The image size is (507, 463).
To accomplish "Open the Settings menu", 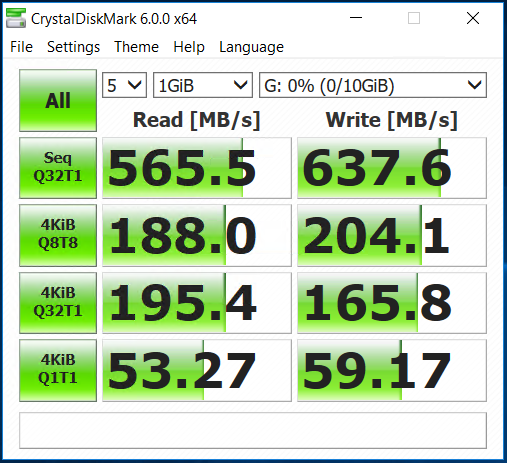I will coord(73,47).
